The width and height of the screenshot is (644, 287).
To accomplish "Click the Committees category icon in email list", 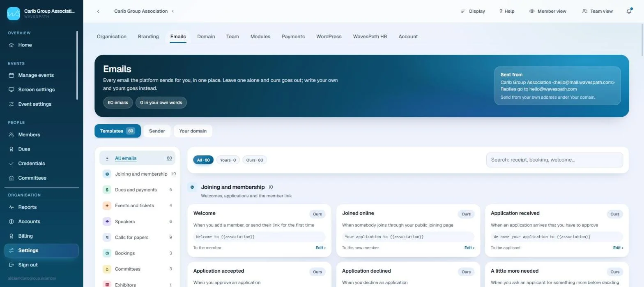I will click(107, 269).
